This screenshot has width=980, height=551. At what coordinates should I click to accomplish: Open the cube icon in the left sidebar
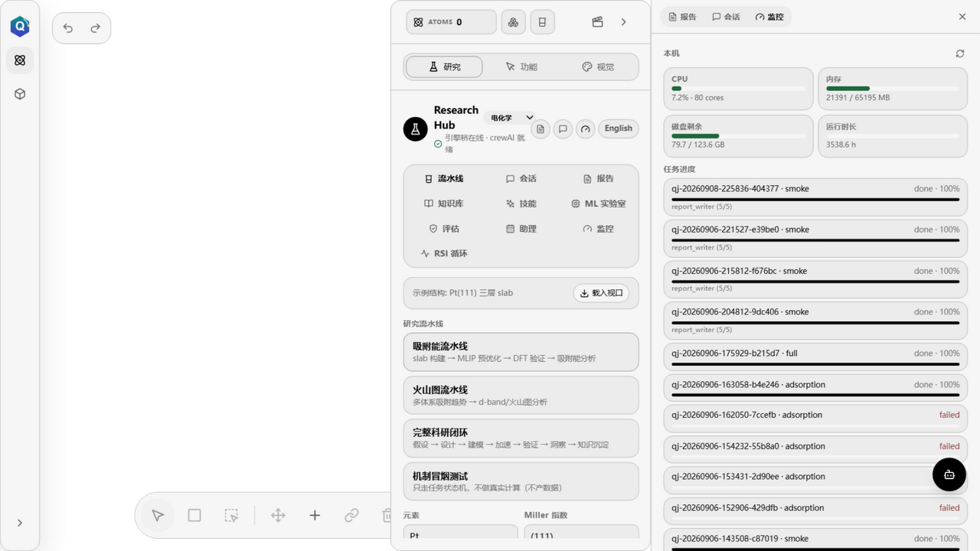(20, 94)
